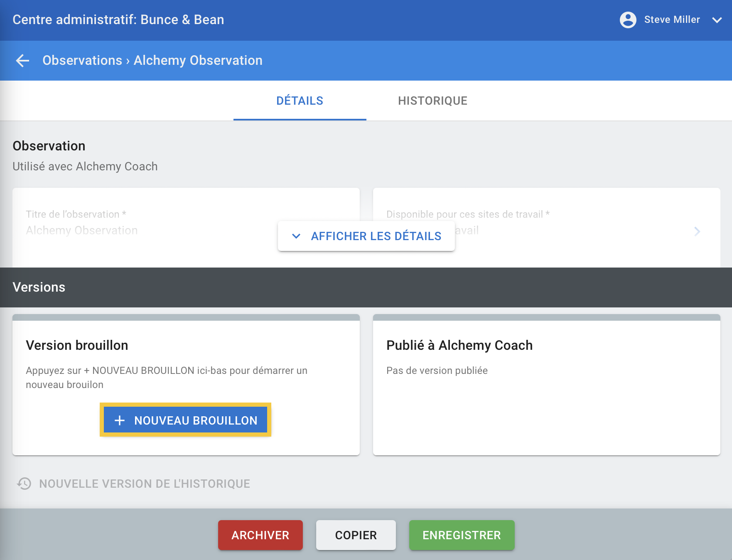Open work sites list with right chevron

click(x=697, y=231)
